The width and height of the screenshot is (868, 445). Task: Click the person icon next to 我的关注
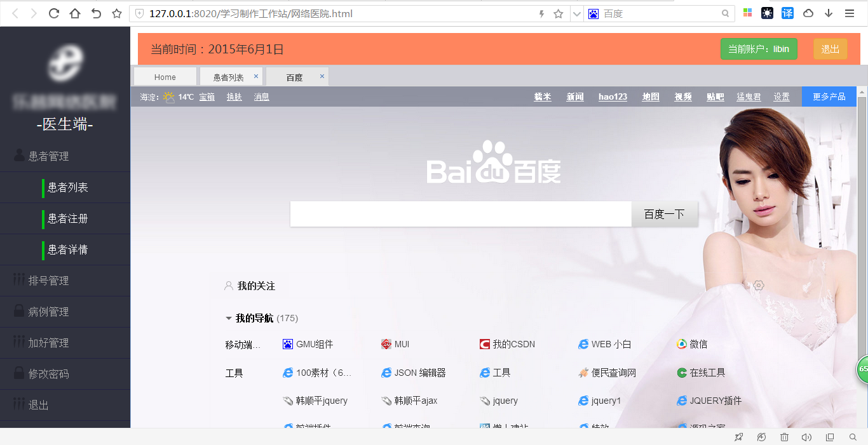[x=228, y=286]
